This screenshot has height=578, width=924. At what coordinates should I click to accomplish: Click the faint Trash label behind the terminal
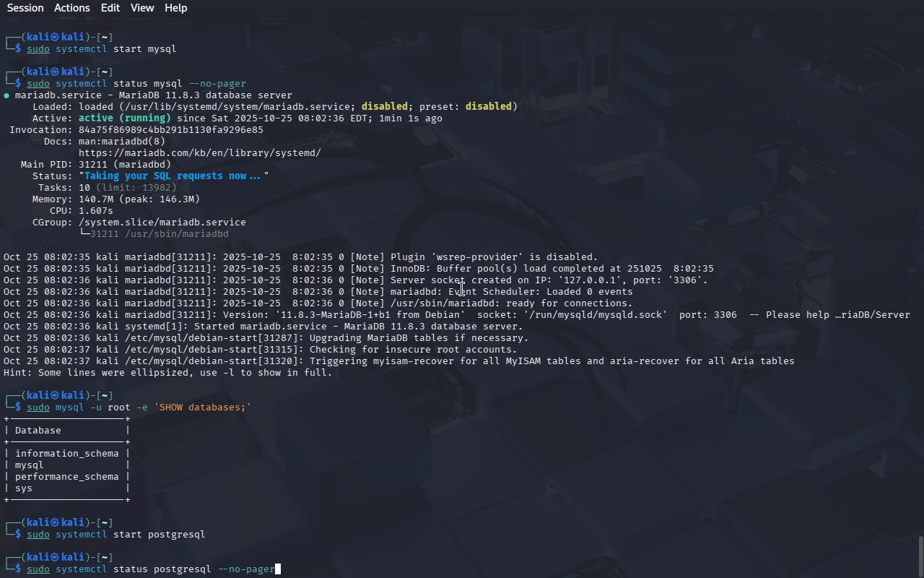(43, 240)
